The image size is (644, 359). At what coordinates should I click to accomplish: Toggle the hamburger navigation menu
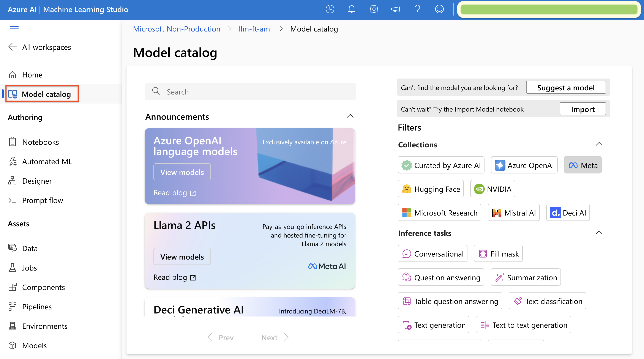pyautogui.click(x=14, y=29)
